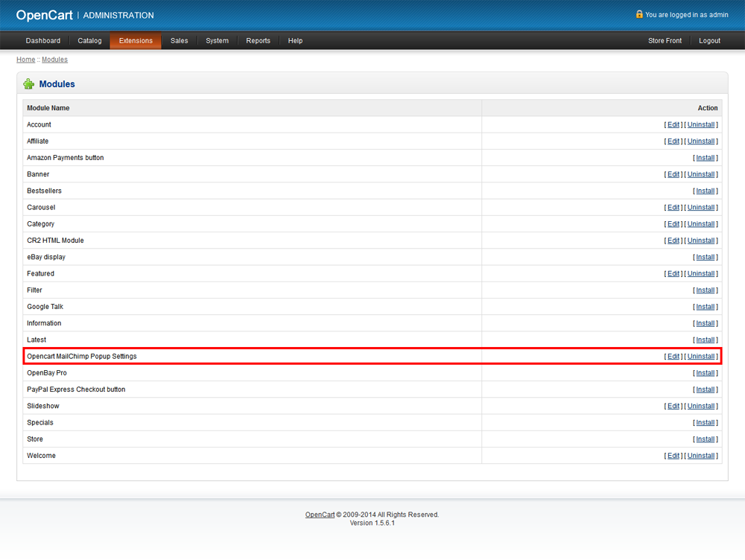
Task: Install the OpenBay Pro module
Action: pos(705,373)
